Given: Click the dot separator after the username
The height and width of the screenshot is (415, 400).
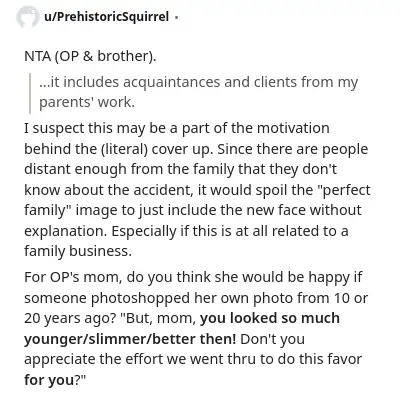Looking at the screenshot, I should point(176,17).
